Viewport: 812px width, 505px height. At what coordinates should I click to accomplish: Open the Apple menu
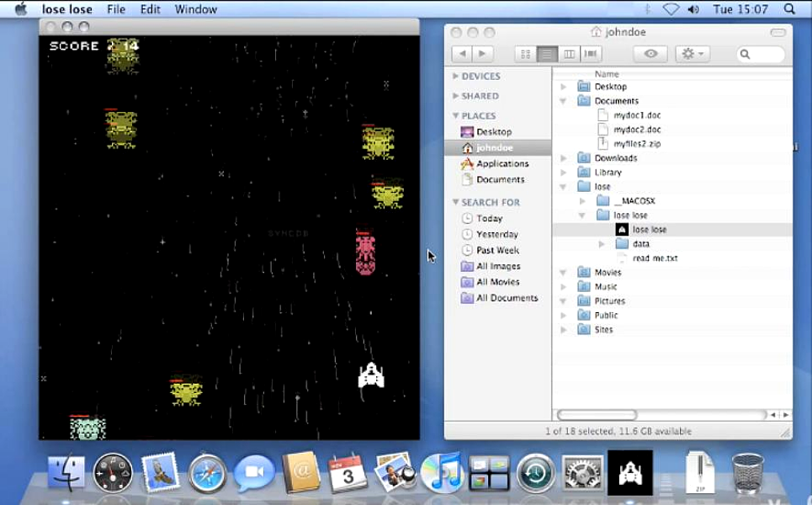tap(21, 8)
